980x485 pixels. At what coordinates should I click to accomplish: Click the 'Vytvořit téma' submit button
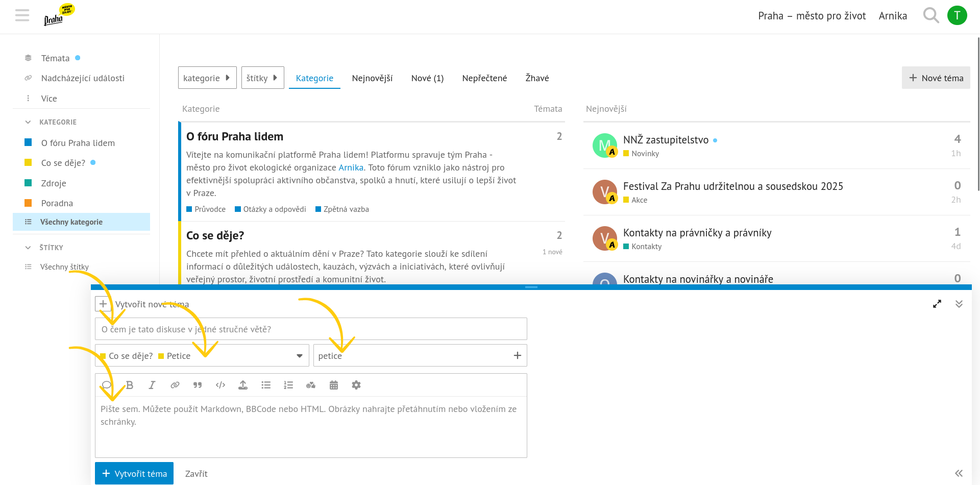click(134, 473)
